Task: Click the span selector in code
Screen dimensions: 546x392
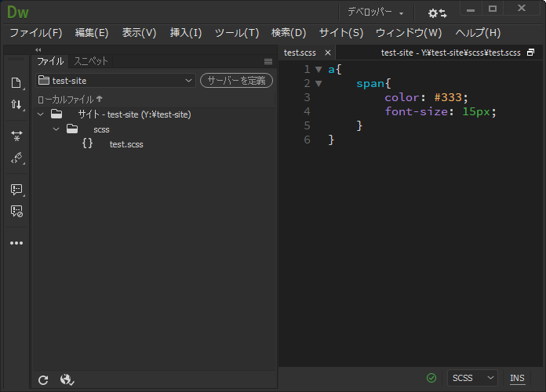Action: coord(370,84)
